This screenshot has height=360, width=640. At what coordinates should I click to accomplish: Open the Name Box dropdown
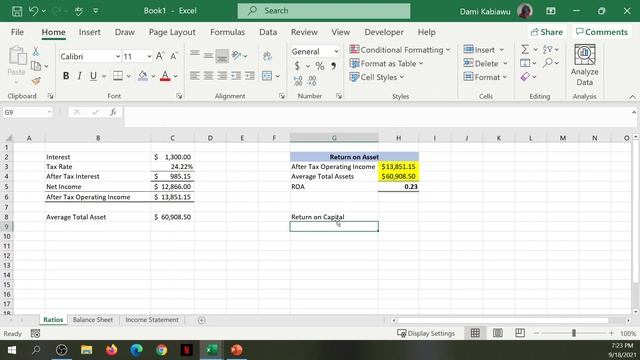coord(49,112)
